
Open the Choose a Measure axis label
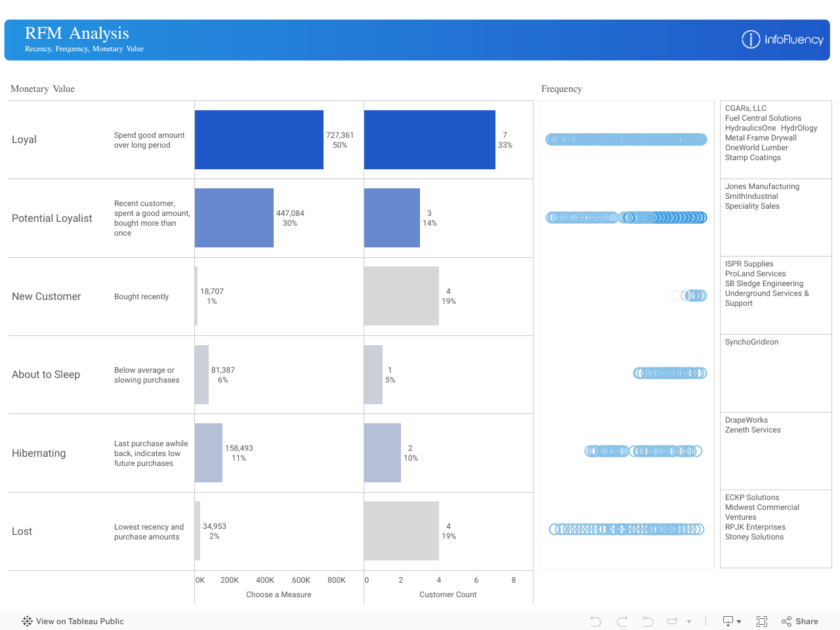pyautogui.click(x=278, y=595)
